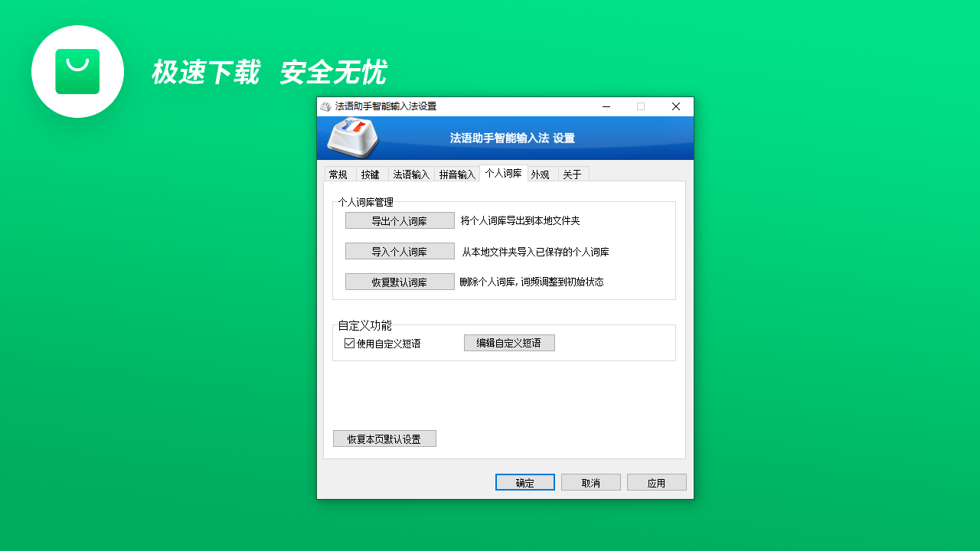Switch to the 常规 tab
This screenshot has width=980, height=551.
click(338, 174)
